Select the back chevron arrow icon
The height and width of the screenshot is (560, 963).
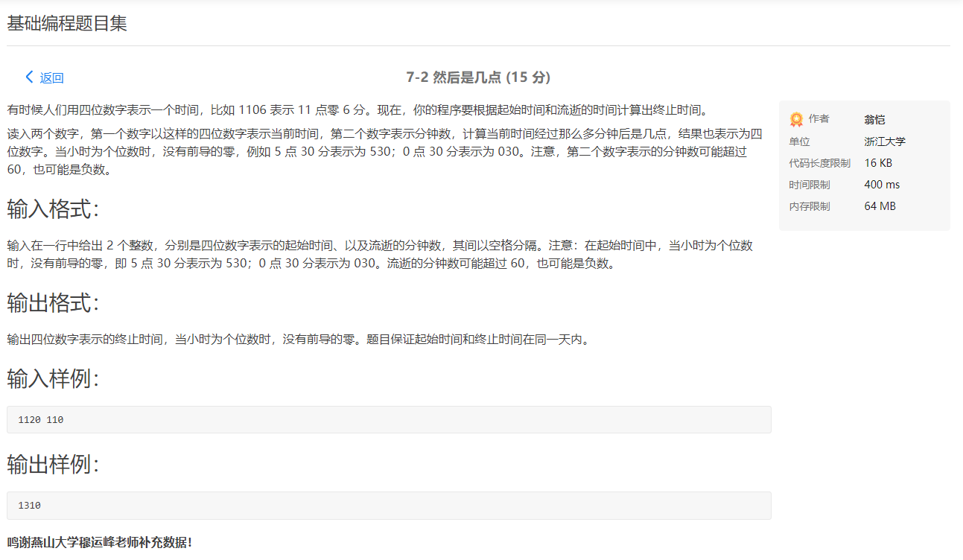point(29,77)
